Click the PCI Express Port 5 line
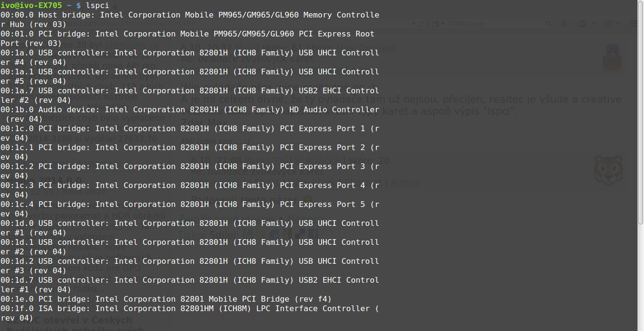 [x=190, y=209]
